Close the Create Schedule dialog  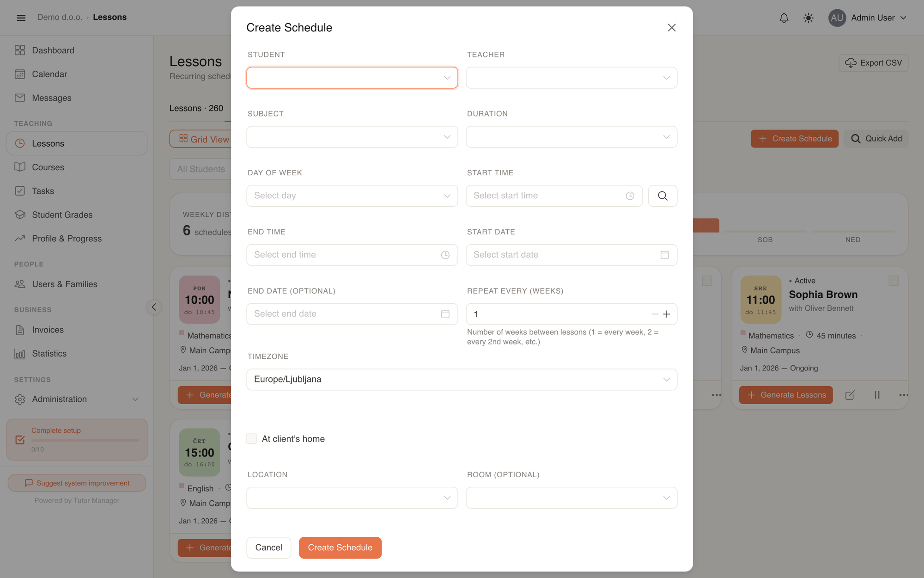point(671,28)
